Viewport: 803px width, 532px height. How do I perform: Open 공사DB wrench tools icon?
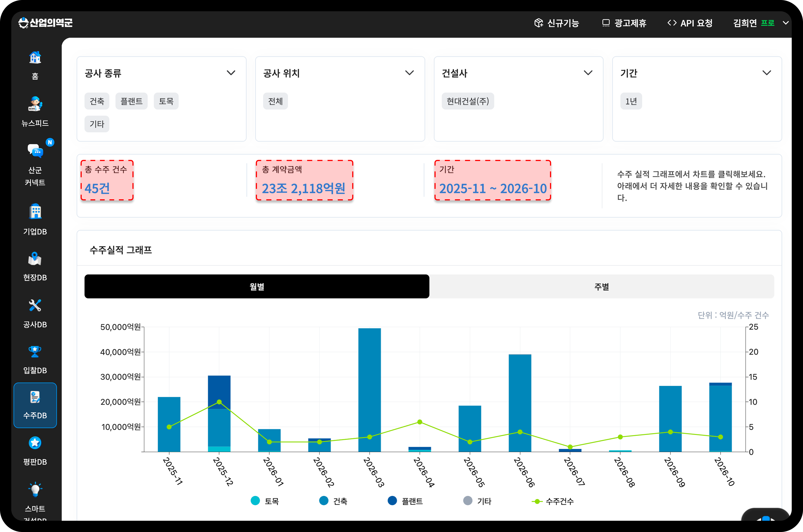(35, 305)
